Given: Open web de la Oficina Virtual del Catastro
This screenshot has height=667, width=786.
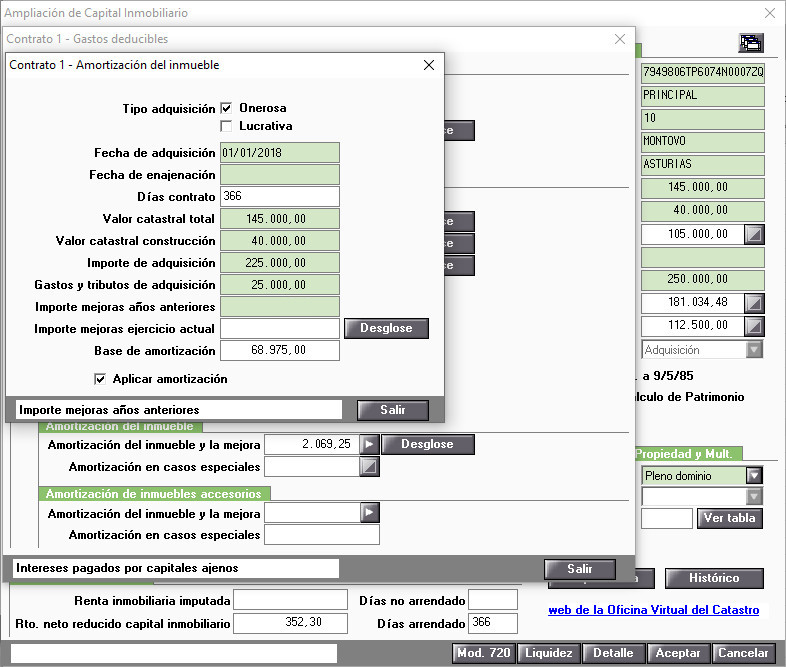Looking at the screenshot, I should [x=654, y=610].
